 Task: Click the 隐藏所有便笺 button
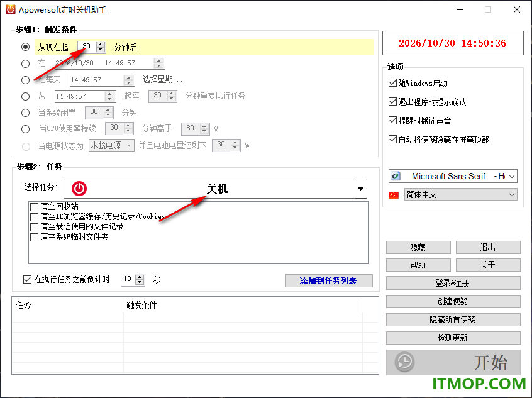pyautogui.click(x=453, y=319)
